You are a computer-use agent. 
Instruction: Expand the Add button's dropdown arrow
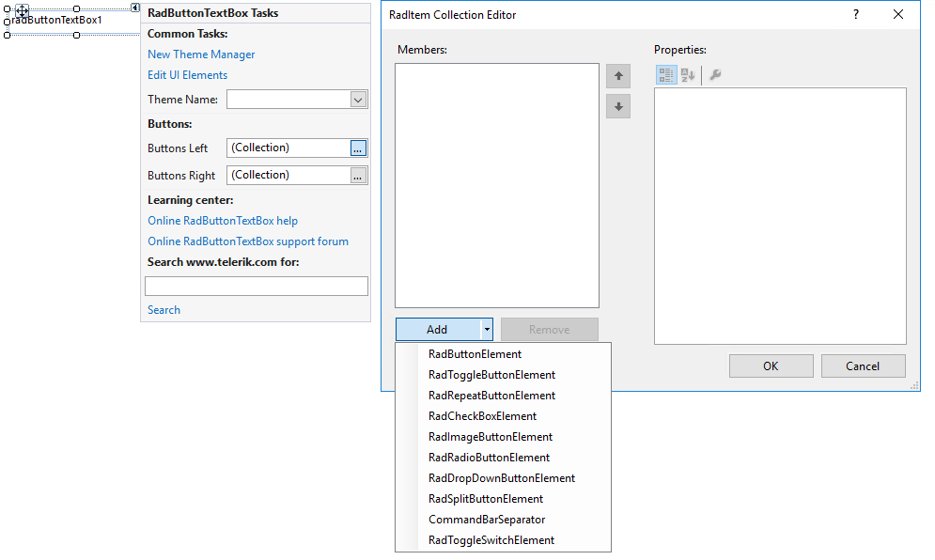(x=488, y=329)
